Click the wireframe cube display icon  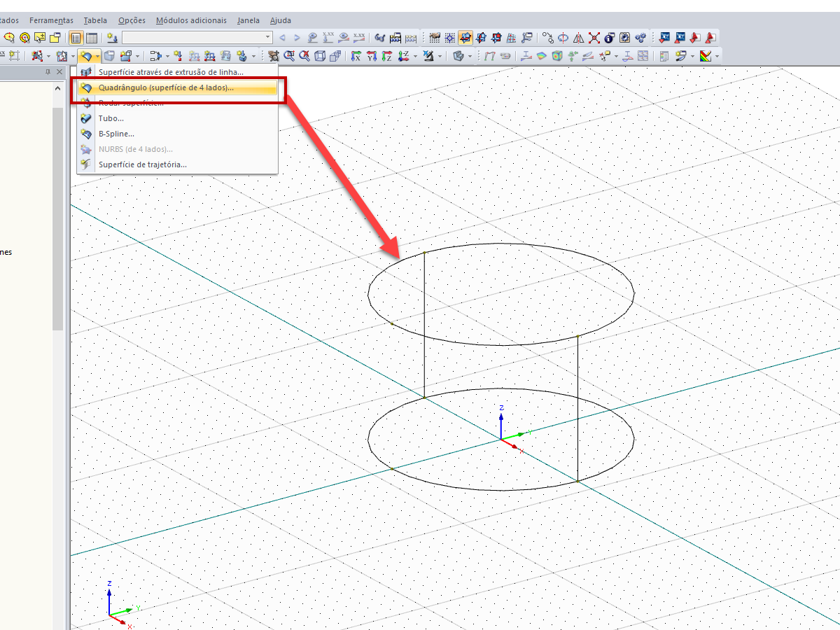(320, 56)
